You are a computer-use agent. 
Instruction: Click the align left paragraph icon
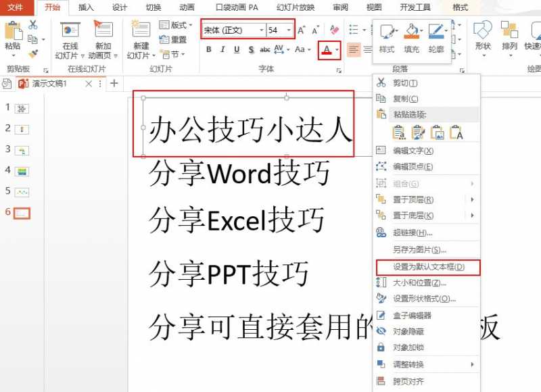coord(354,49)
